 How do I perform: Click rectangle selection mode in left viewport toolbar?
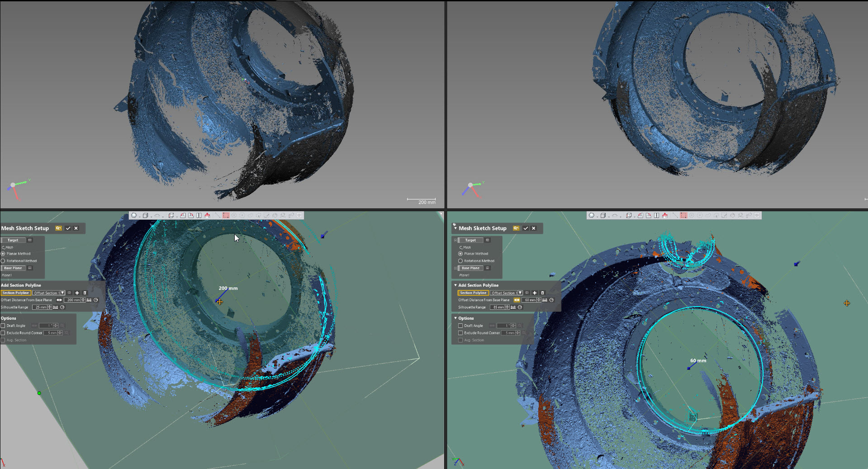click(226, 216)
